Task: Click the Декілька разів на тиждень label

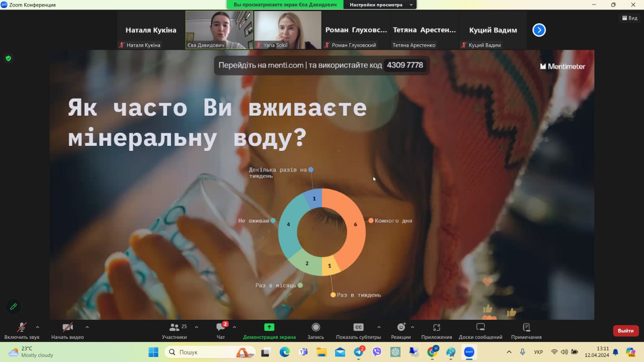Action: (x=278, y=173)
